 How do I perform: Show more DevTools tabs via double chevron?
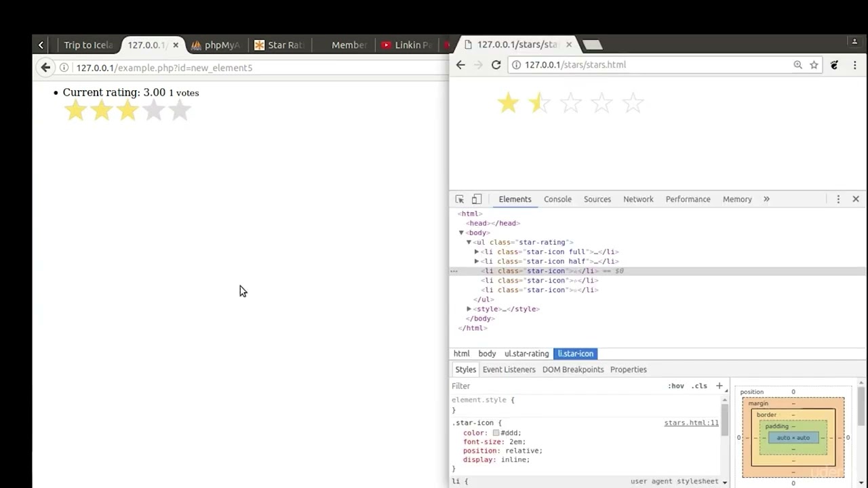(766, 199)
